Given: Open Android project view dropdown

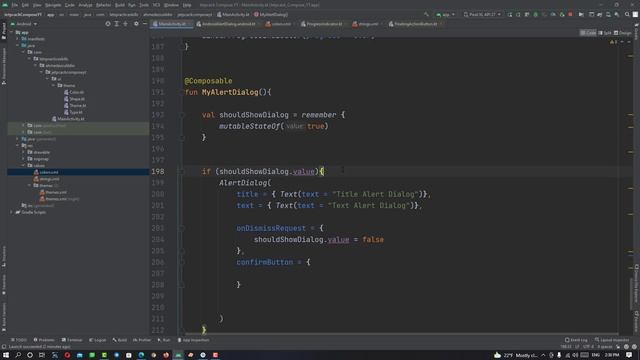Looking at the screenshot, I should (24, 24).
